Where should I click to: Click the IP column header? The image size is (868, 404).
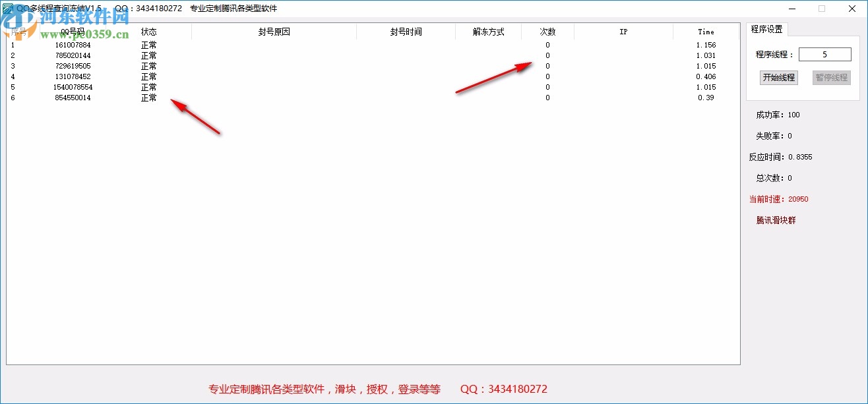pyautogui.click(x=623, y=31)
